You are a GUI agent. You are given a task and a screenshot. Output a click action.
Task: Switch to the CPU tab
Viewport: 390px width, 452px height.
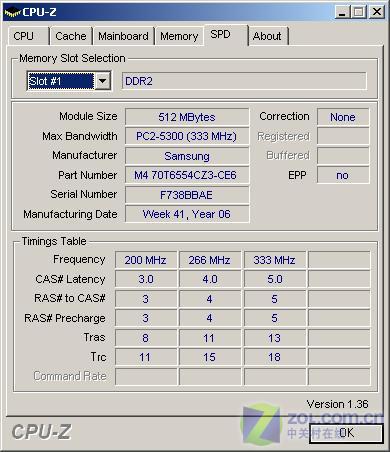pyautogui.click(x=28, y=36)
